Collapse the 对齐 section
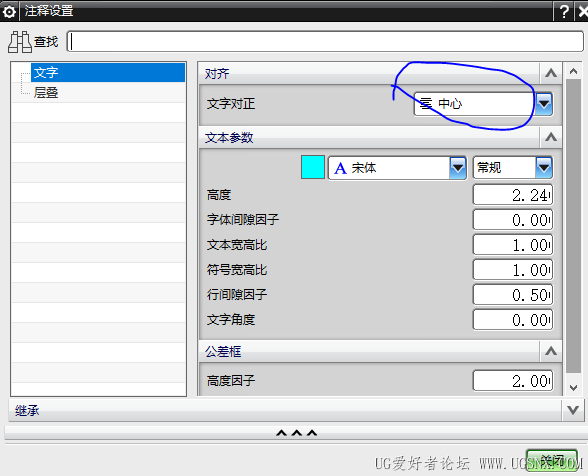The image size is (588, 476). coord(551,73)
